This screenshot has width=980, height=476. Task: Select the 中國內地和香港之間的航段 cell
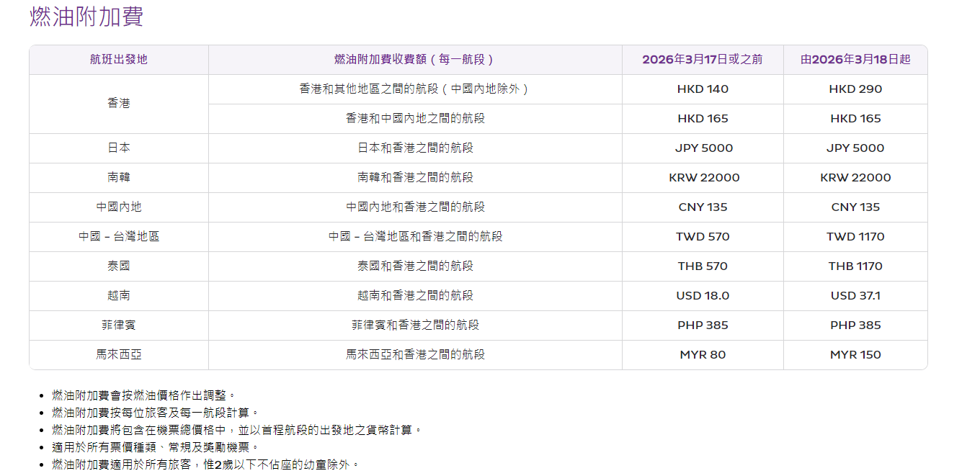(415, 207)
